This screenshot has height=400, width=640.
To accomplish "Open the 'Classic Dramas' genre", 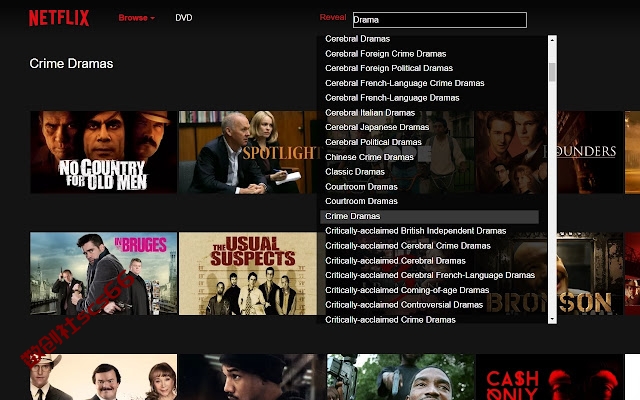I will pyautogui.click(x=355, y=172).
